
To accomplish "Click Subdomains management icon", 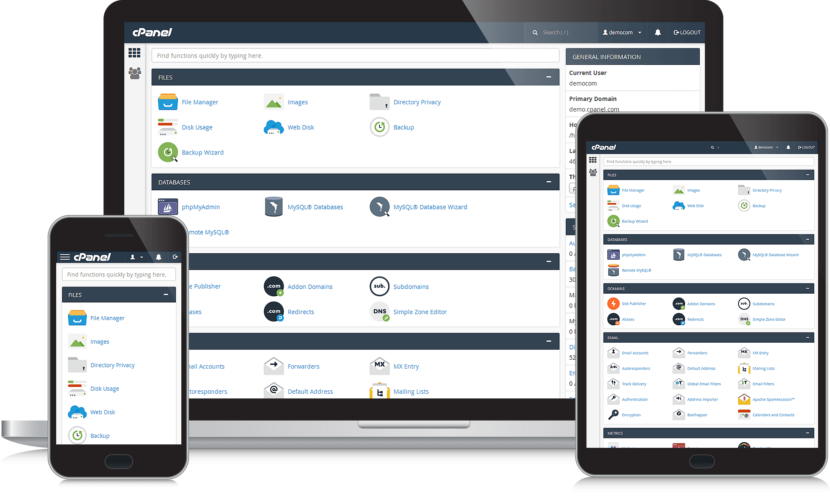I will click(x=378, y=286).
